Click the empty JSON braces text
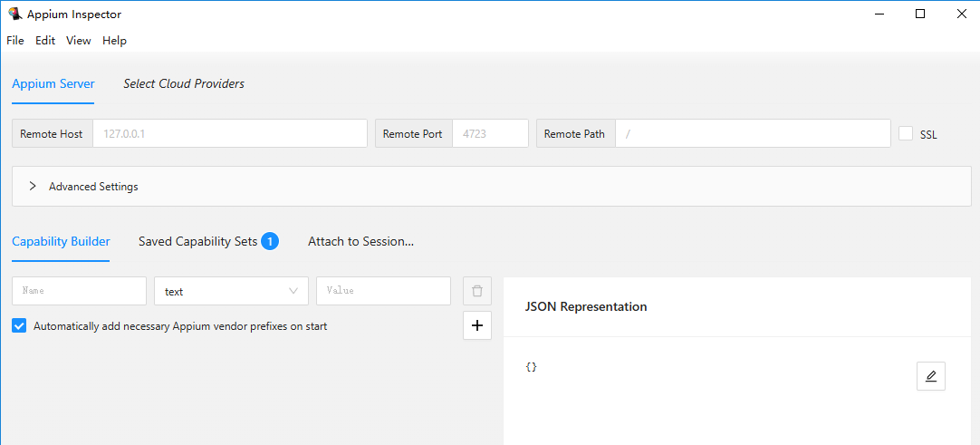The image size is (980, 445). (x=532, y=367)
